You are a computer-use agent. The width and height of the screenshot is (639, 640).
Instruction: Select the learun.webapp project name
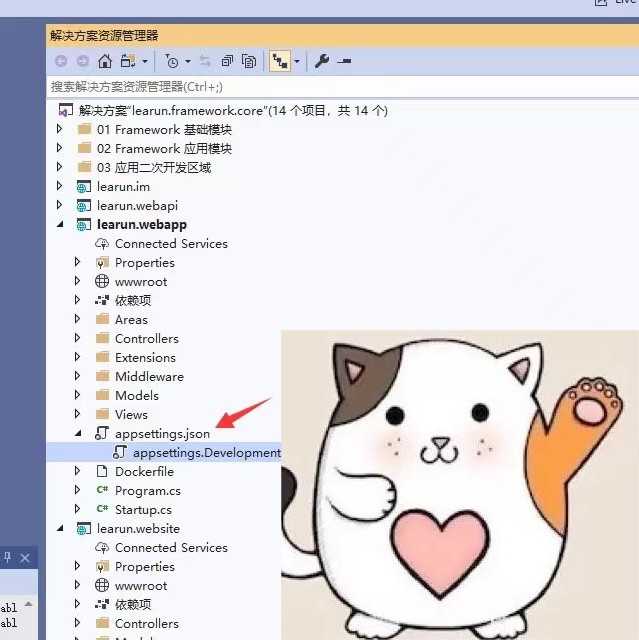[x=142, y=224]
